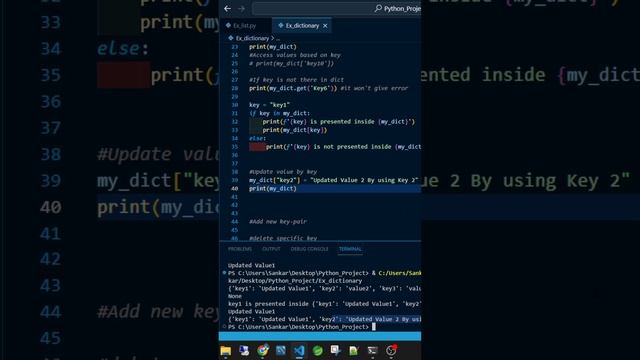
Task: Go forward with the right arrow
Action: pyautogui.click(x=241, y=9)
